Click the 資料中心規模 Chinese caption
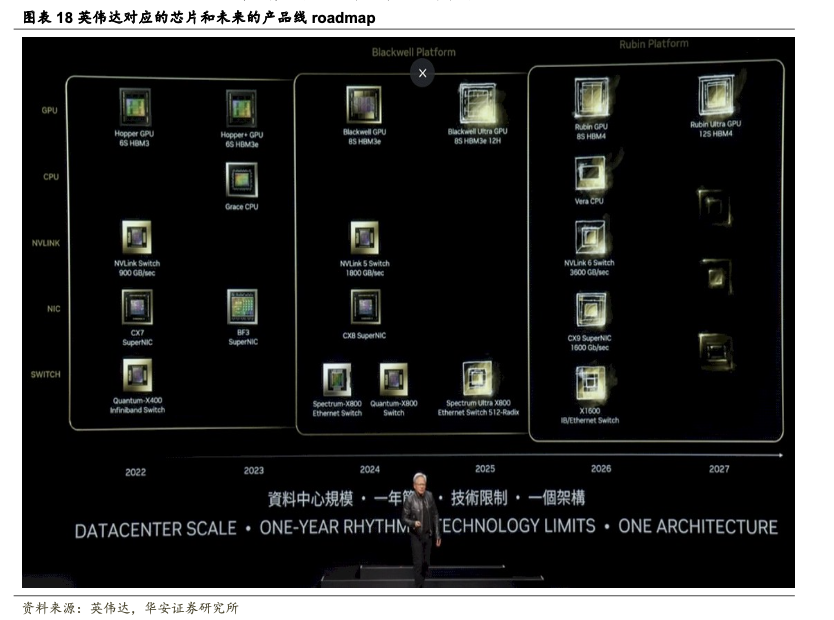834x620 pixels. (311, 499)
